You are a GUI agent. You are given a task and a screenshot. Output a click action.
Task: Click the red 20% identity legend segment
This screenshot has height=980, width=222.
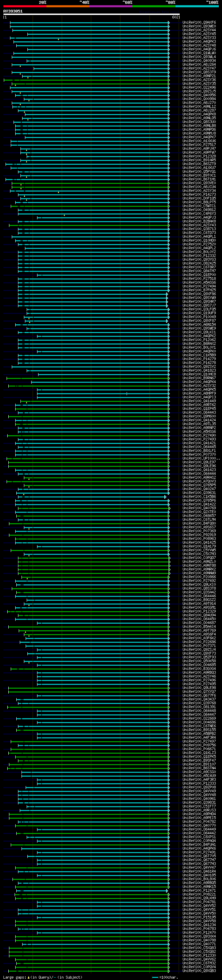[x=25, y=6]
